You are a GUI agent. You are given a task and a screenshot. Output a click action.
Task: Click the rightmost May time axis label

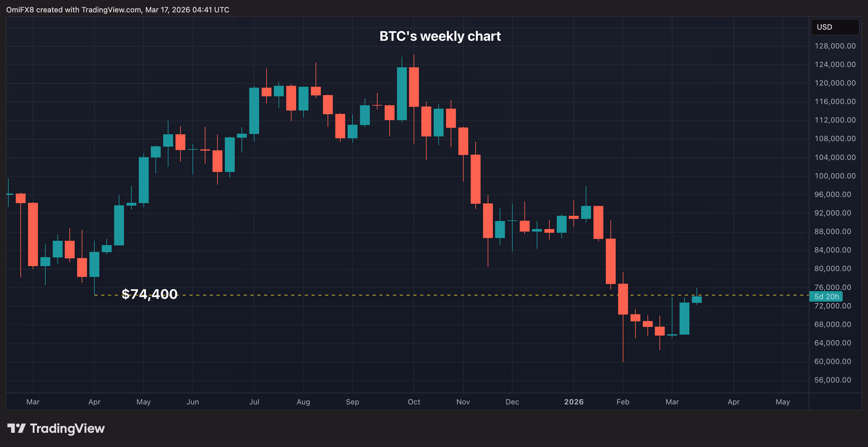point(783,402)
